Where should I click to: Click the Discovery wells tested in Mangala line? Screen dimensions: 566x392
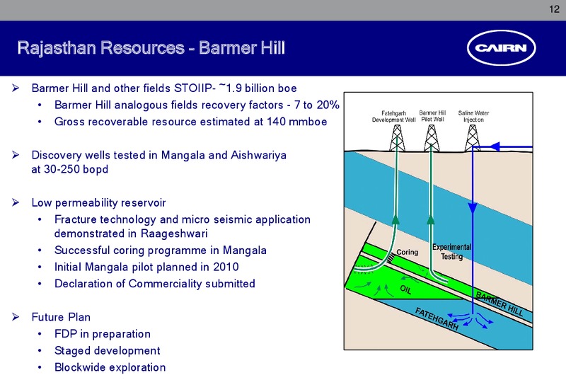158,155
